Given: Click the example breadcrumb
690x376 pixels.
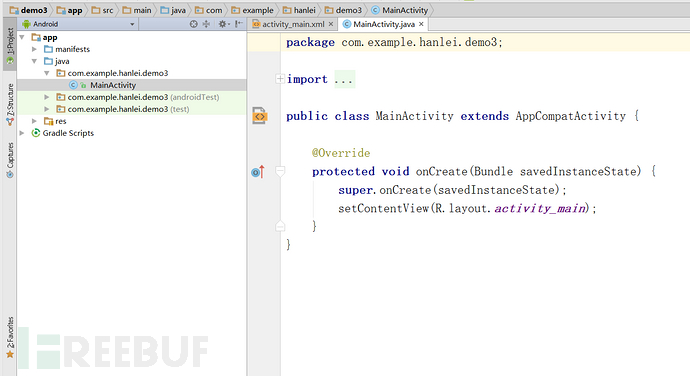Looking at the screenshot, I should coord(252,10).
